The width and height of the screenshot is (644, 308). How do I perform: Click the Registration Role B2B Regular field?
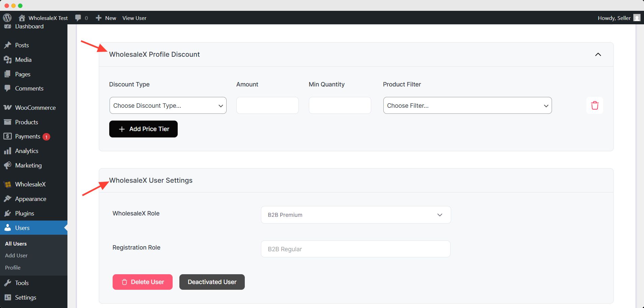click(x=356, y=249)
